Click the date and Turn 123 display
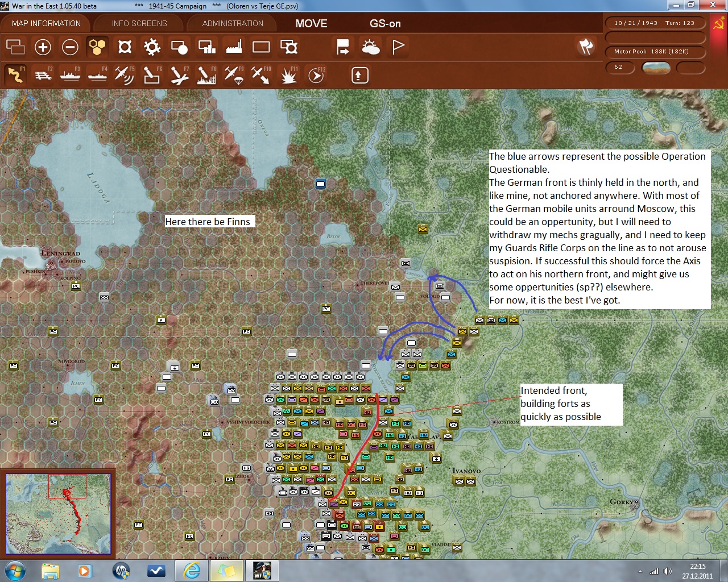Image resolution: width=728 pixels, height=582 pixels. tap(655, 23)
